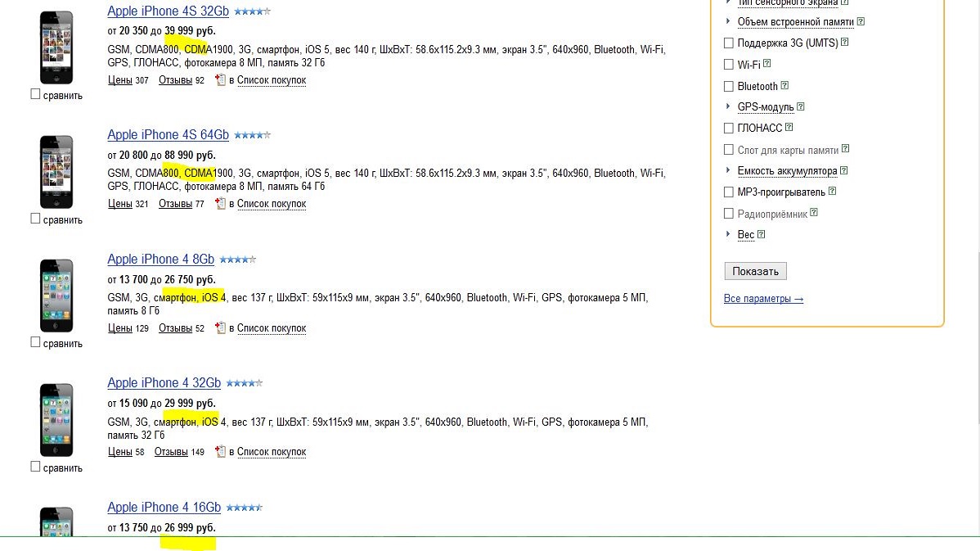Expand Емкость аккумулятора filter section
Image resolution: width=980 pixels, height=551 pixels.
pyautogui.click(x=786, y=171)
